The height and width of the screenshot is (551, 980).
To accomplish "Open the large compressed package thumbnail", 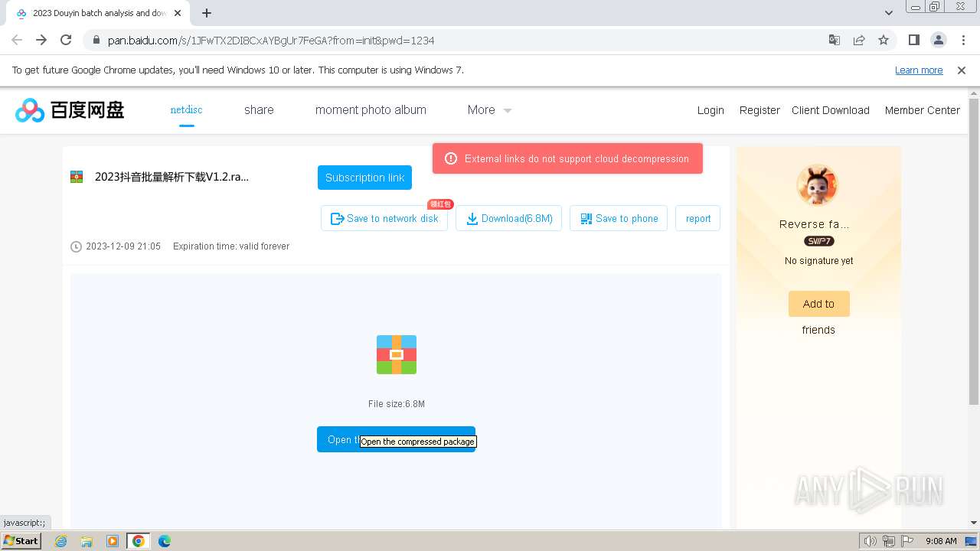I will tap(397, 354).
